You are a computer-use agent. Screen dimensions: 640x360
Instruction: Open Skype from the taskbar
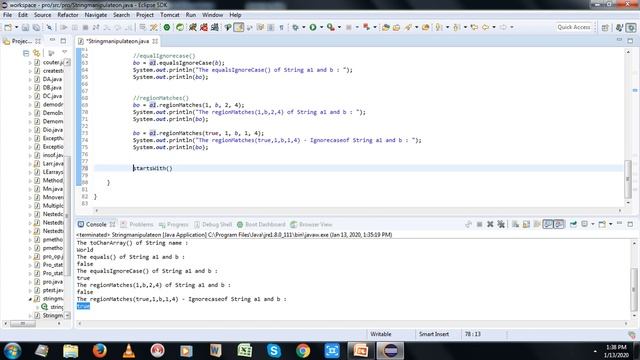(274, 351)
